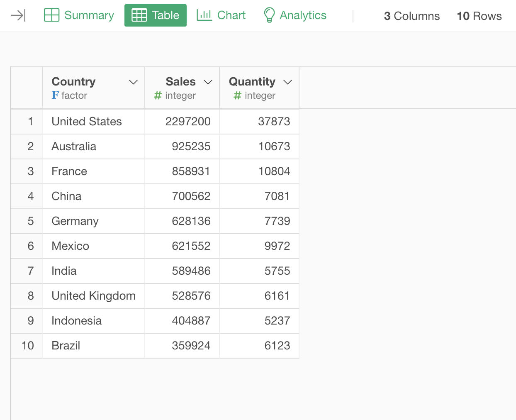Open the Summary view icon
Viewport: 516px width, 420px height.
(x=51, y=15)
